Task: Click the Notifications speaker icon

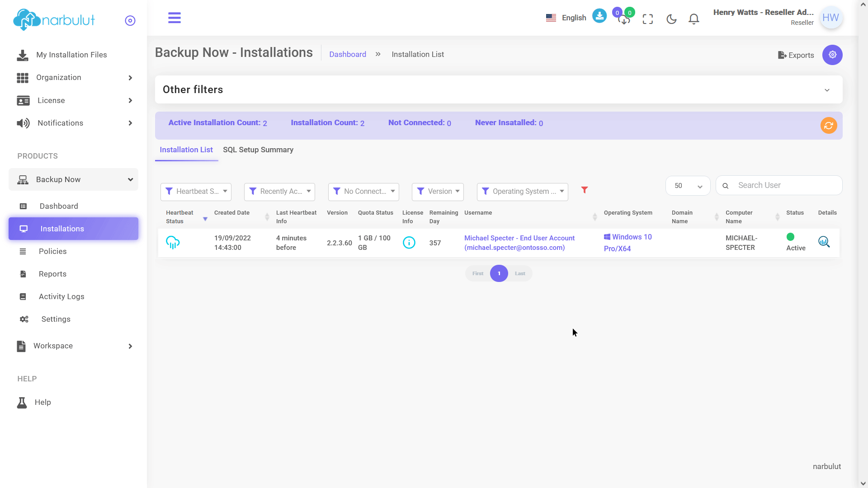Action: pos(23,123)
